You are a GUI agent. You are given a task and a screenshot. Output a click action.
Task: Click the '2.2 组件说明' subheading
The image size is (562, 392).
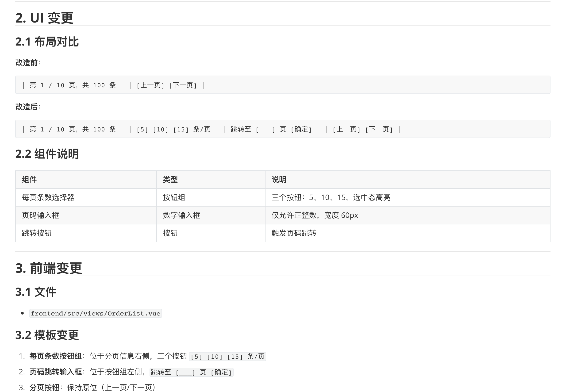(47, 154)
